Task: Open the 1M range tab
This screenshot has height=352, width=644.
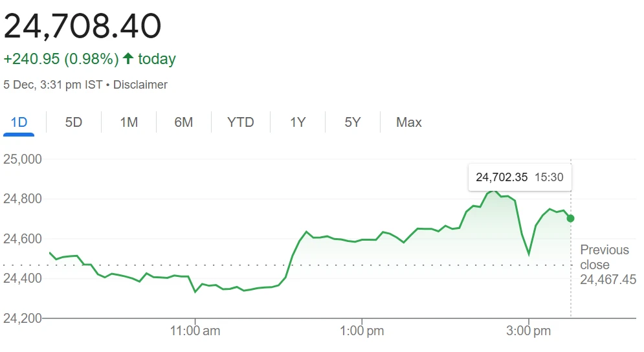Action: pyautogui.click(x=129, y=122)
